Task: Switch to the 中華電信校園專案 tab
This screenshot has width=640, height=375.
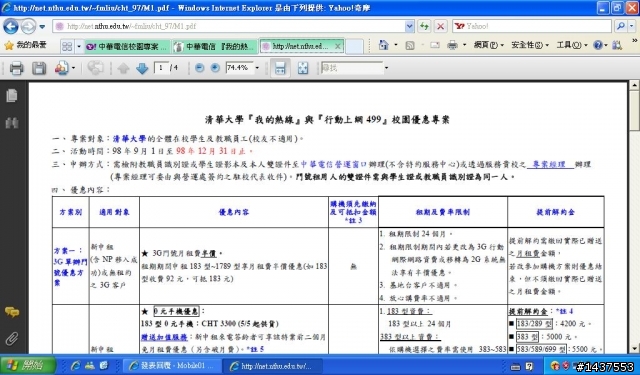Action: [127, 47]
